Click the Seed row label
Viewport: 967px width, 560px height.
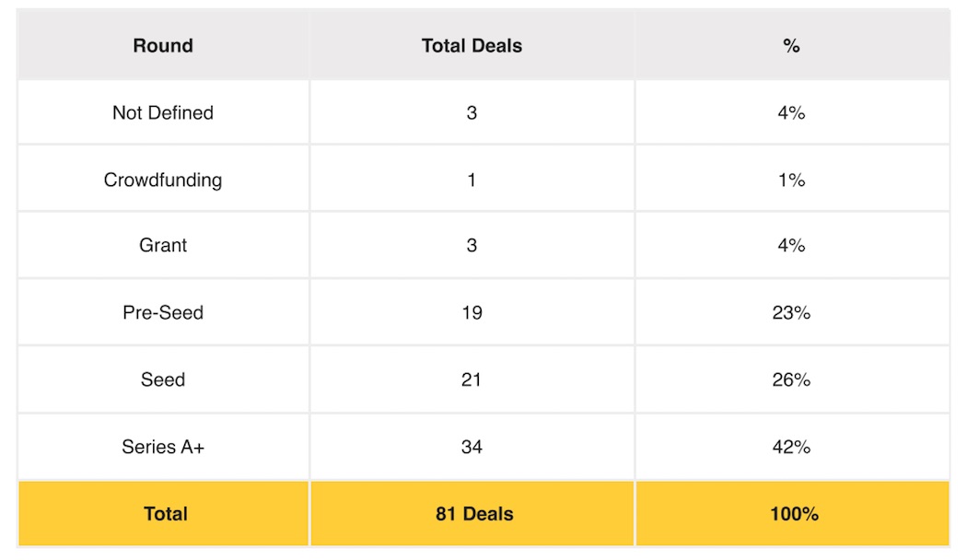tap(163, 379)
